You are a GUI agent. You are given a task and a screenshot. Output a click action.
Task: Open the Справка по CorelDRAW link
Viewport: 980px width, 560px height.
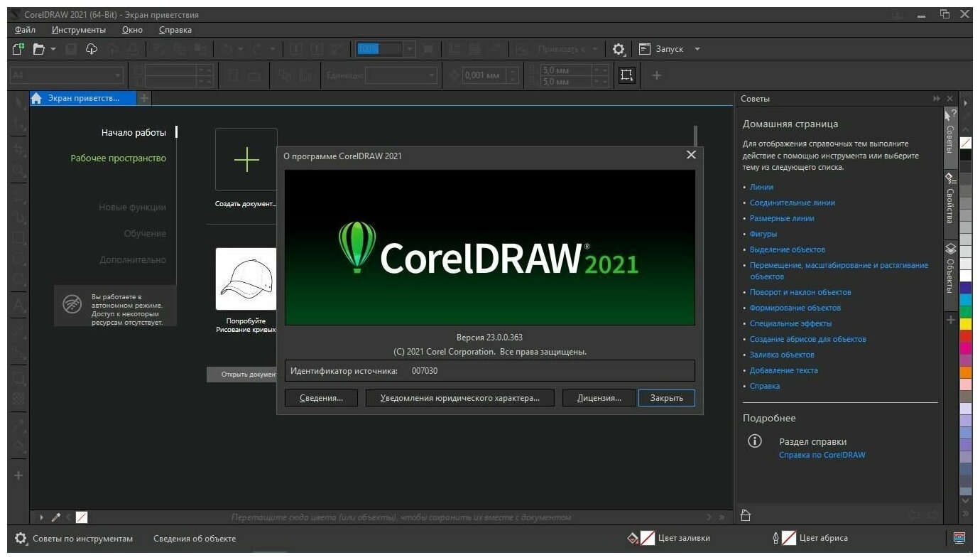click(822, 455)
